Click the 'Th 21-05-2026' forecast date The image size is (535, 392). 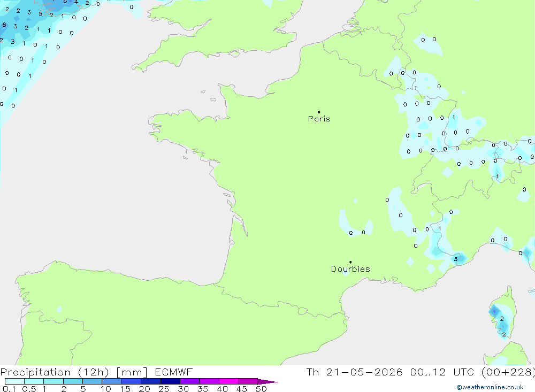355,372
